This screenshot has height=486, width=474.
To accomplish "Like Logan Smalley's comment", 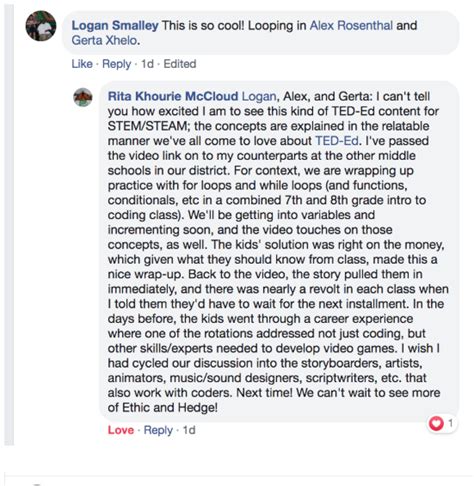I will tap(82, 64).
